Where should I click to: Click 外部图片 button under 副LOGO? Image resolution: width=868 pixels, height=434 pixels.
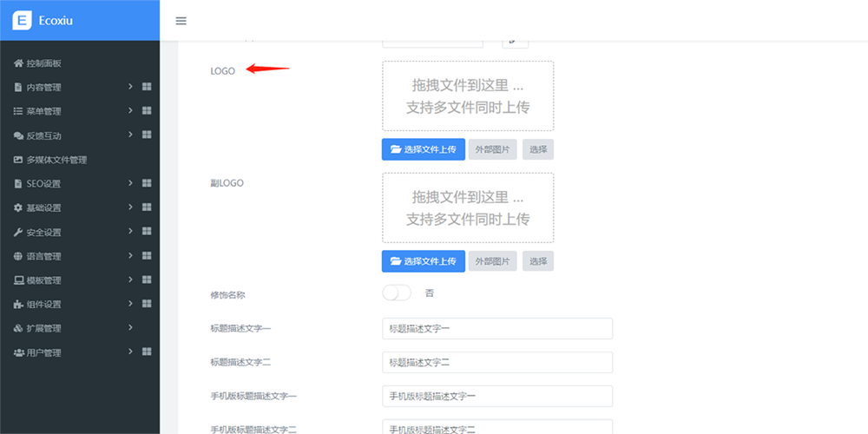tap(493, 261)
